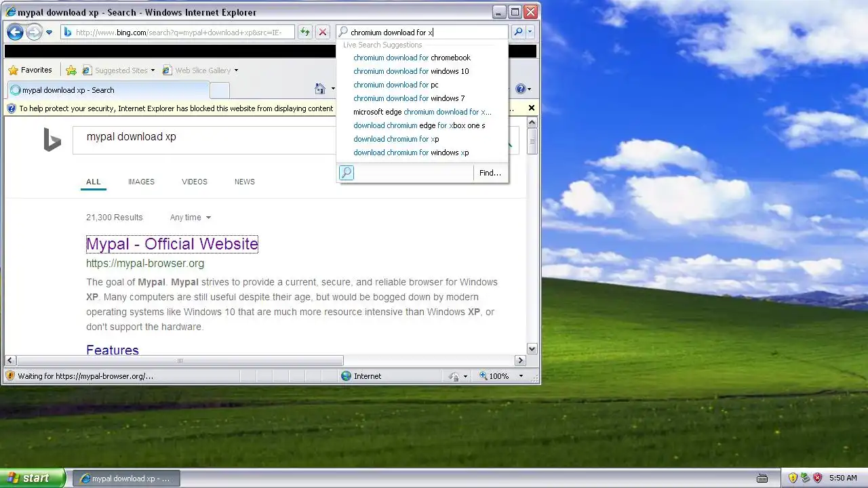This screenshot has height=488, width=868.
Task: Click status bar security shield warning icon
Action: point(10,376)
